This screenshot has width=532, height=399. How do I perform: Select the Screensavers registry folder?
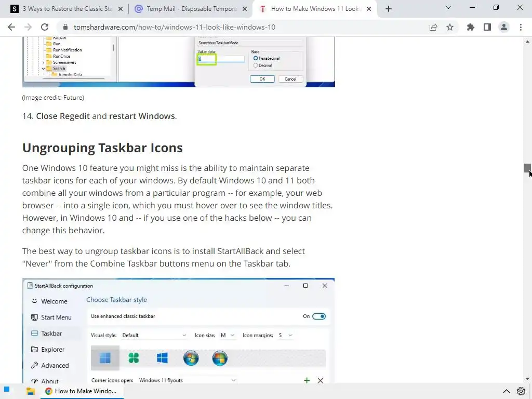pos(61,62)
